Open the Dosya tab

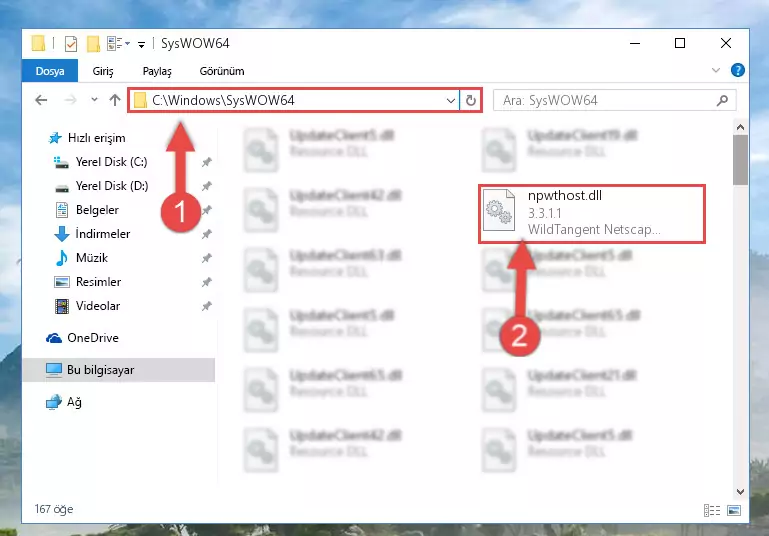[x=50, y=71]
